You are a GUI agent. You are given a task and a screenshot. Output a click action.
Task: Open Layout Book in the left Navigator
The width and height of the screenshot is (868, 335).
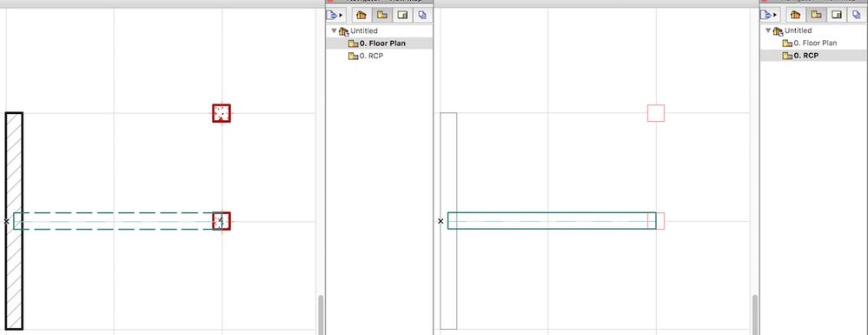[402, 15]
